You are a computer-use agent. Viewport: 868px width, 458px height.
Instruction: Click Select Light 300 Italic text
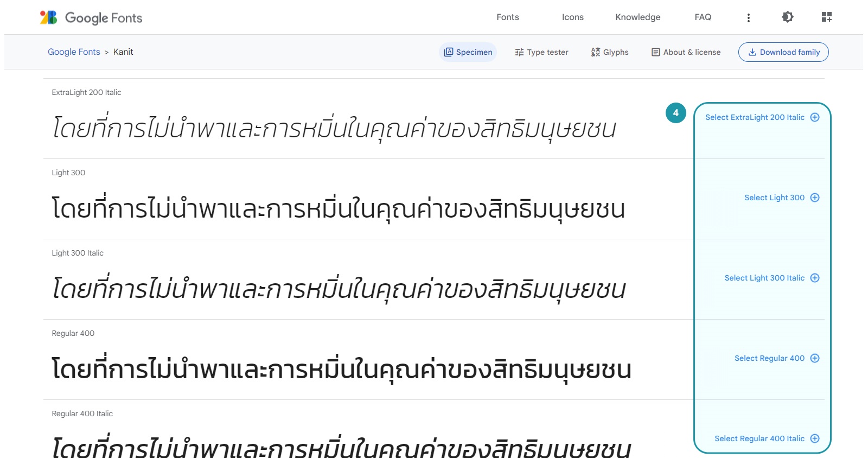(764, 278)
